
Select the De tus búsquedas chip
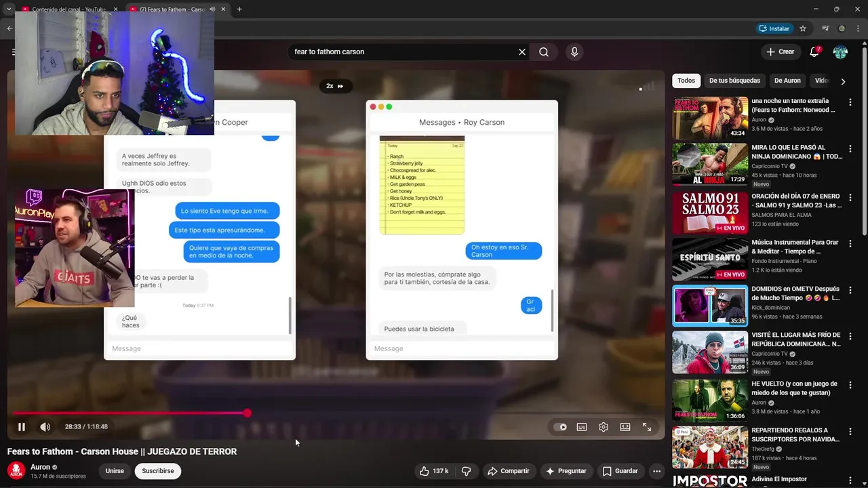[734, 81]
